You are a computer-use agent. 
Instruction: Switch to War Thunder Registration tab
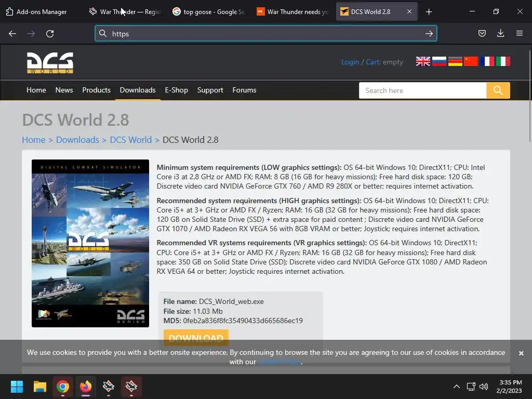tap(125, 11)
